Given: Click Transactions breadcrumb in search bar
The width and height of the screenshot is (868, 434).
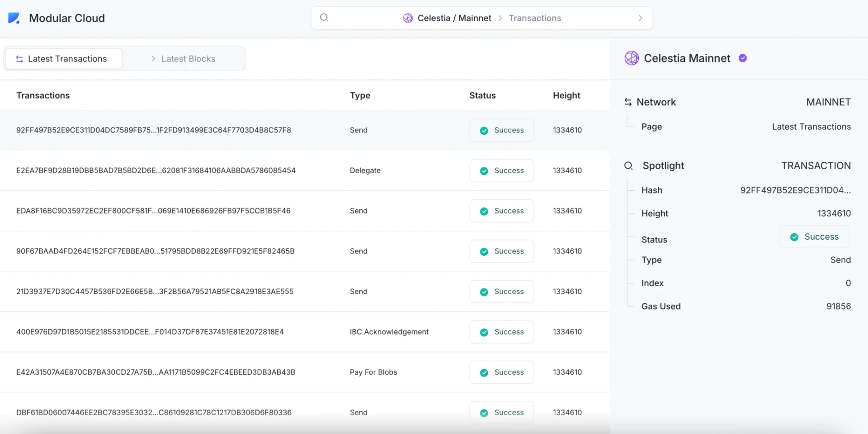Looking at the screenshot, I should click(535, 18).
